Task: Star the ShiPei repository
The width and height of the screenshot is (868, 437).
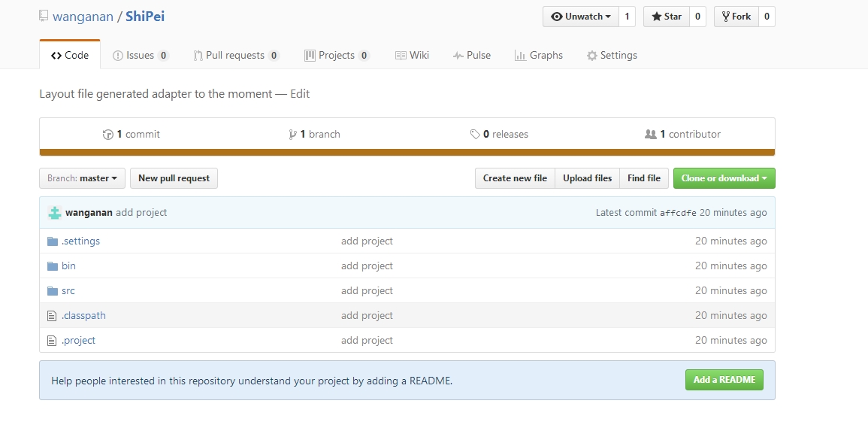Action: point(667,17)
